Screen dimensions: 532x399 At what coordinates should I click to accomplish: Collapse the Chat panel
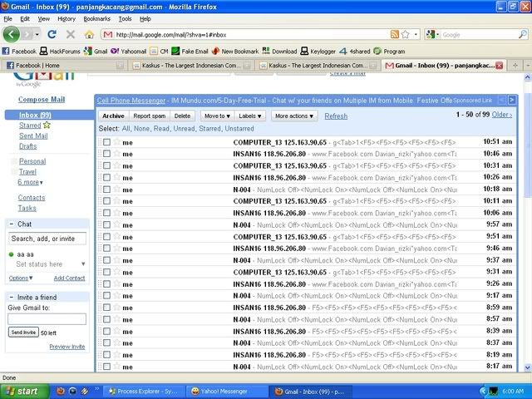point(11,224)
